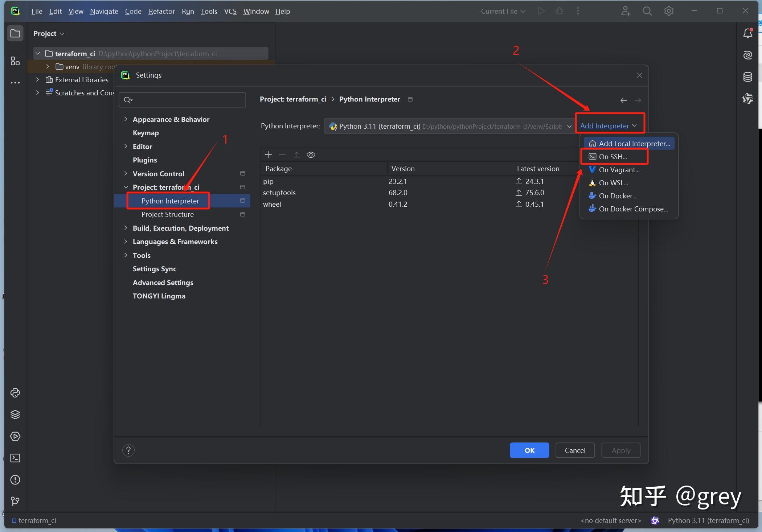Viewport: 762px width, 532px height.
Task: Open the Structure tool window icon
Action: click(15, 61)
